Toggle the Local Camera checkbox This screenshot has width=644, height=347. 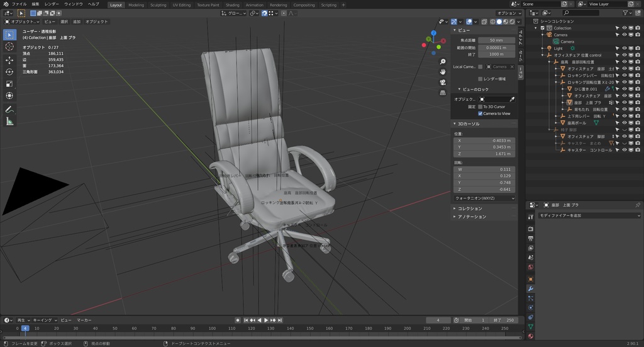(x=480, y=67)
